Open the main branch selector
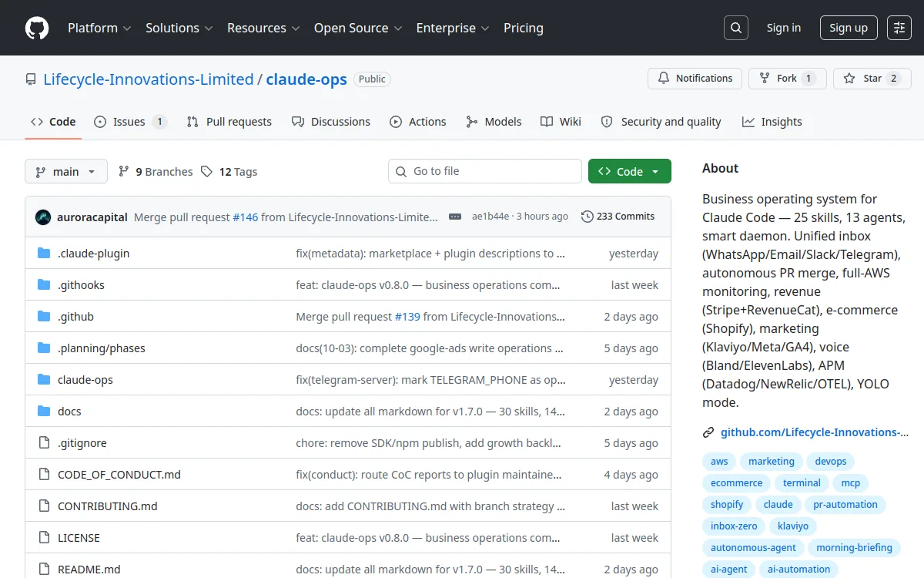Viewport: 924px width, 578px height. pyautogui.click(x=66, y=171)
